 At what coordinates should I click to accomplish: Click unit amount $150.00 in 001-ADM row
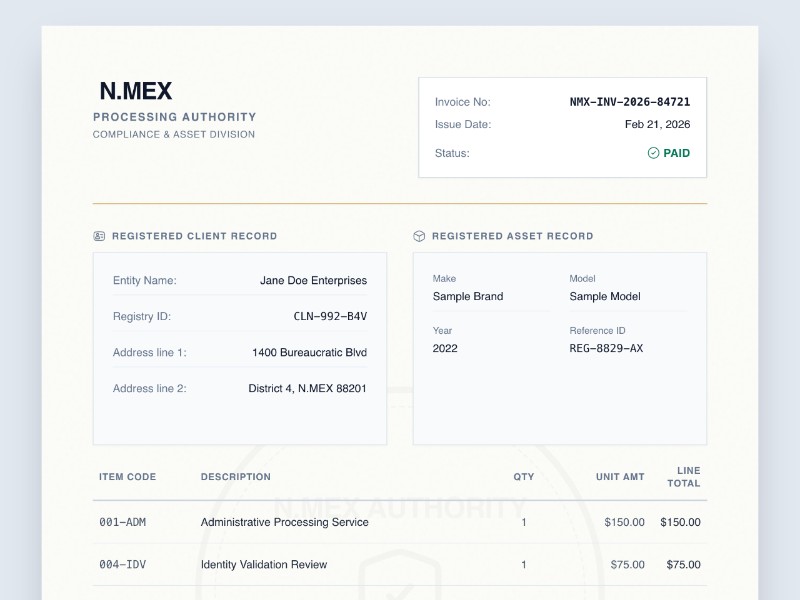pyautogui.click(x=624, y=522)
